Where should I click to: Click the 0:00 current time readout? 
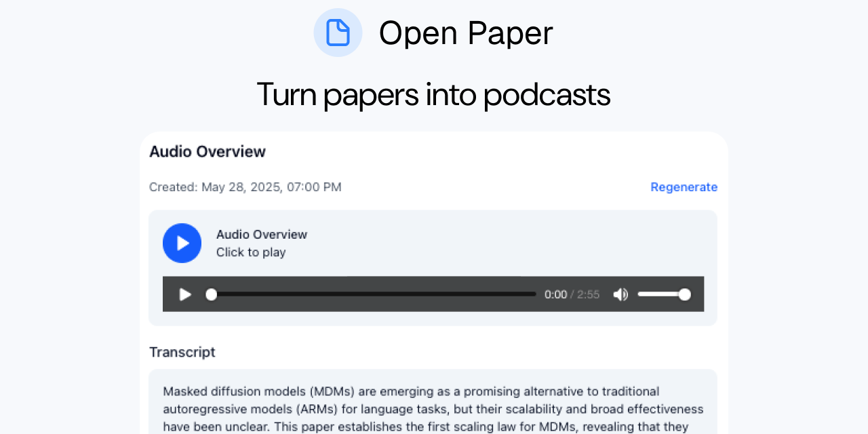tap(555, 294)
